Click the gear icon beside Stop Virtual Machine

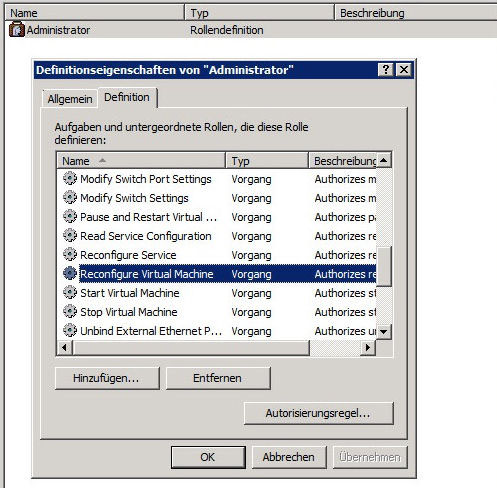click(70, 311)
